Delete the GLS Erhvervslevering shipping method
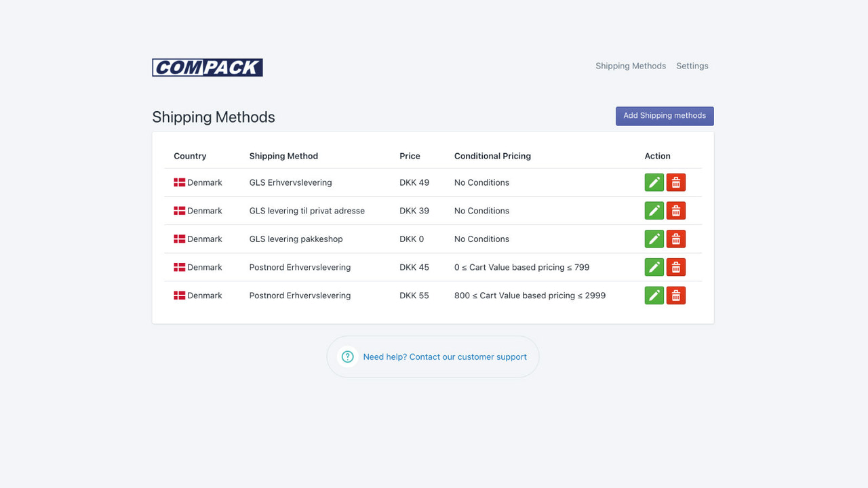Image resolution: width=868 pixels, height=488 pixels. point(675,182)
